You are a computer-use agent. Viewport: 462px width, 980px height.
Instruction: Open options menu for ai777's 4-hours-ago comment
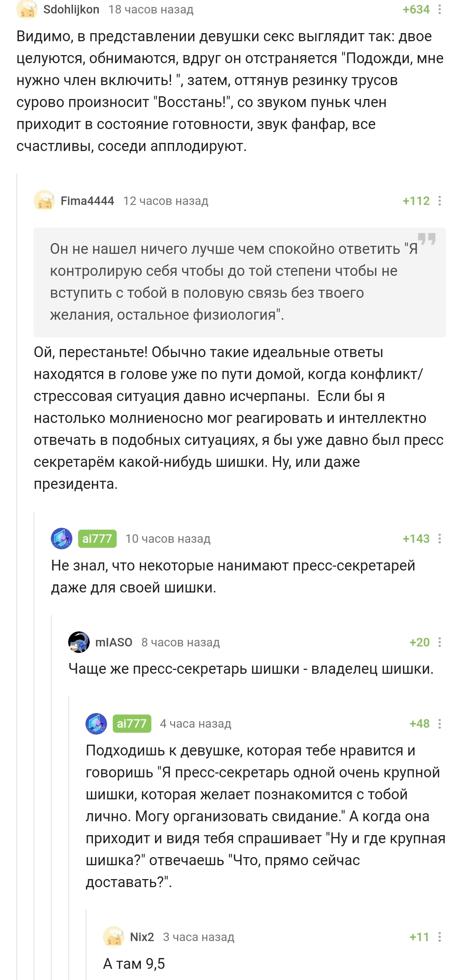[439, 723]
